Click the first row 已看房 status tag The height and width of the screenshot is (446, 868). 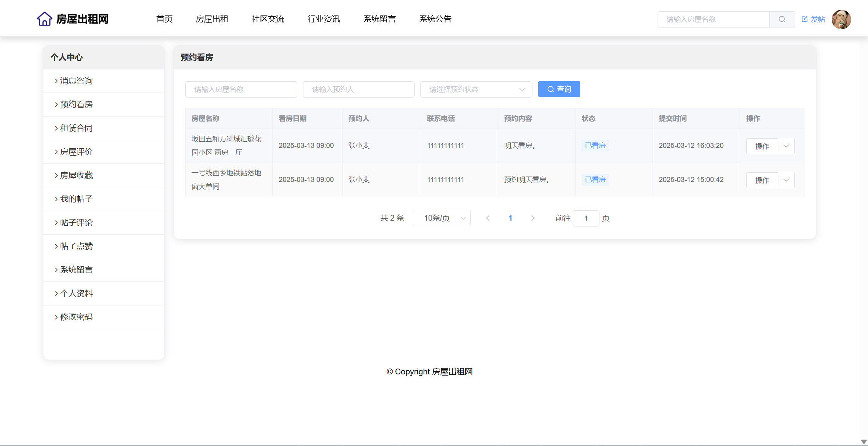pos(595,146)
